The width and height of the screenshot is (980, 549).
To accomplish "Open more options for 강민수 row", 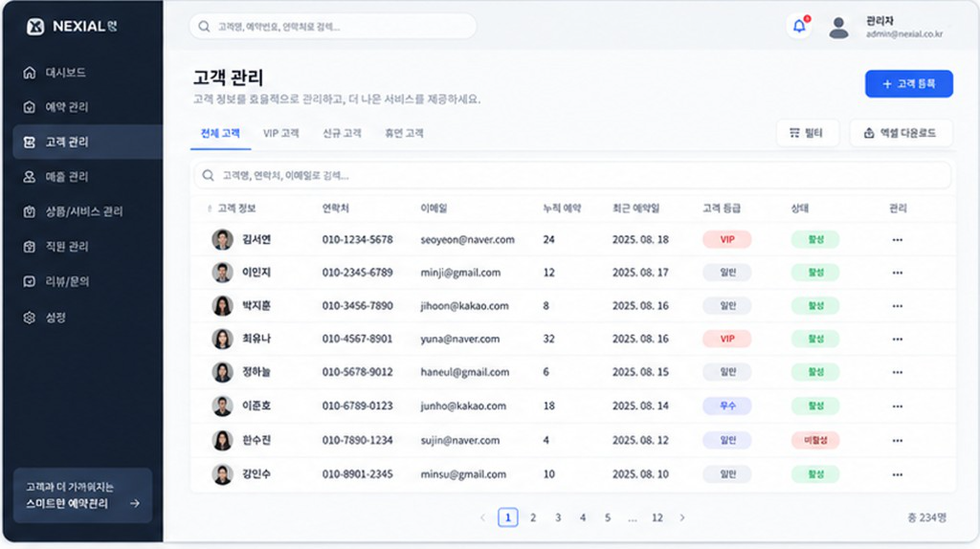I will click(897, 474).
